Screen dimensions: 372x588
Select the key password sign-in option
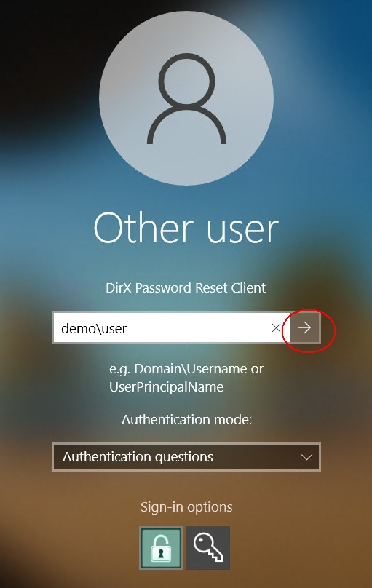coord(208,548)
